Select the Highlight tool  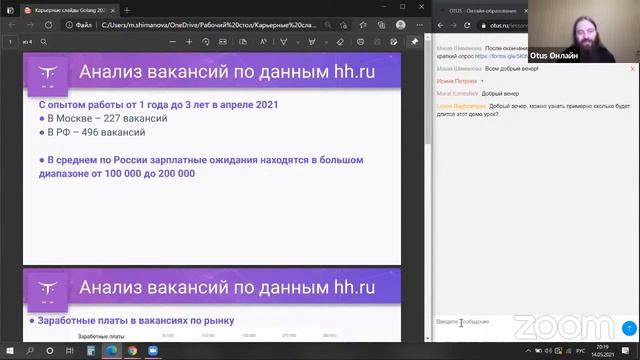pos(312,42)
